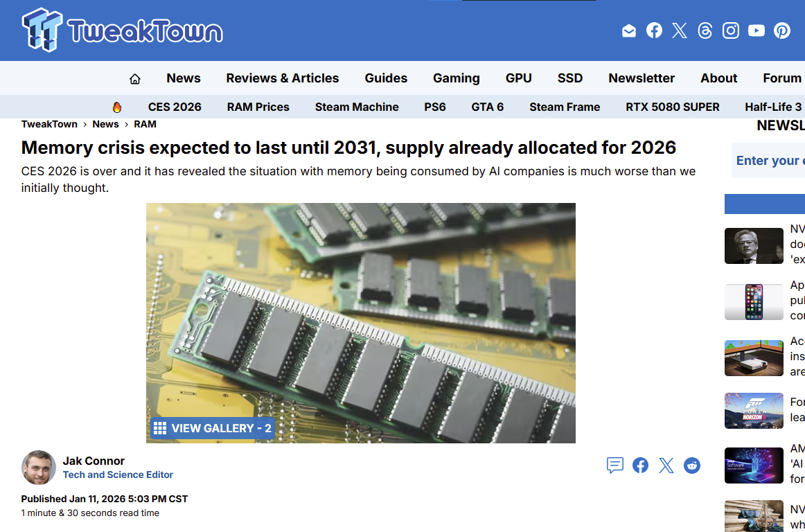The height and width of the screenshot is (532, 805).
Task: Open sidebar story with man in glasses thumbnail
Action: (x=754, y=246)
